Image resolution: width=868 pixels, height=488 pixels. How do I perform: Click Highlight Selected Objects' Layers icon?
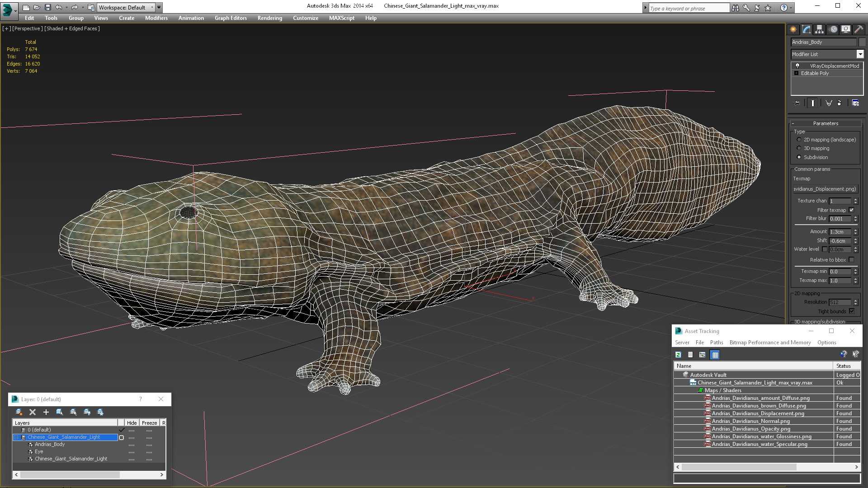pos(73,412)
